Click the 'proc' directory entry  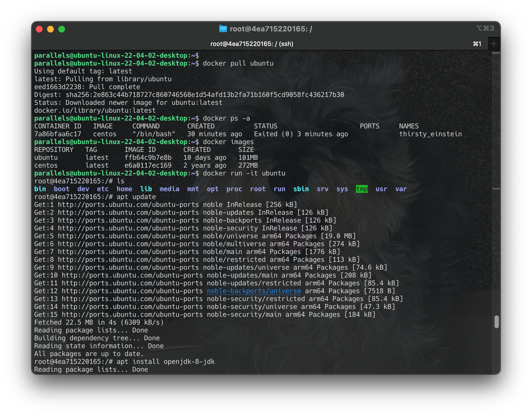(234, 189)
